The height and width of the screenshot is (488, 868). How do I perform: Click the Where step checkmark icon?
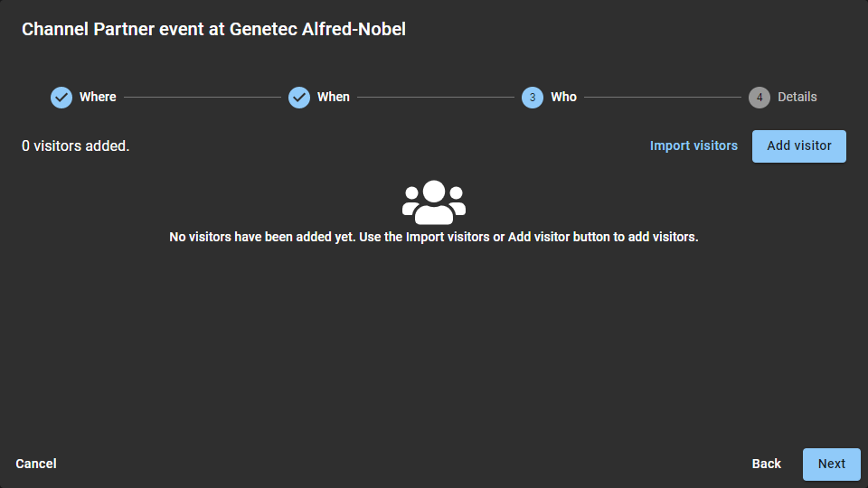tap(61, 97)
